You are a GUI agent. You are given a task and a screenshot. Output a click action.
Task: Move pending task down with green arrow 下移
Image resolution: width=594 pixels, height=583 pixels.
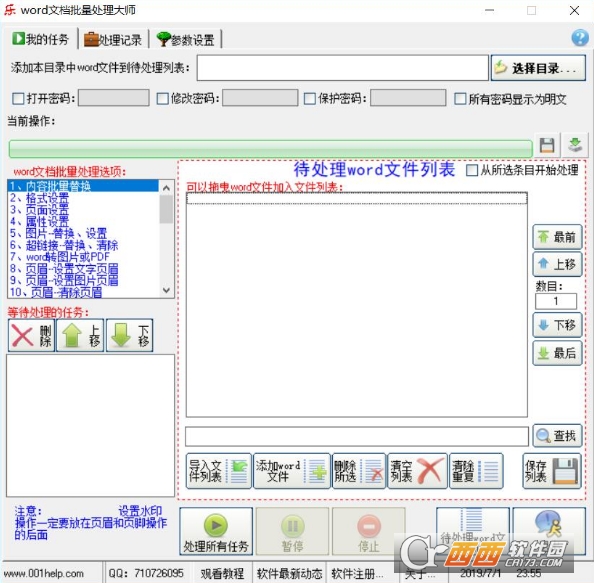(130, 336)
